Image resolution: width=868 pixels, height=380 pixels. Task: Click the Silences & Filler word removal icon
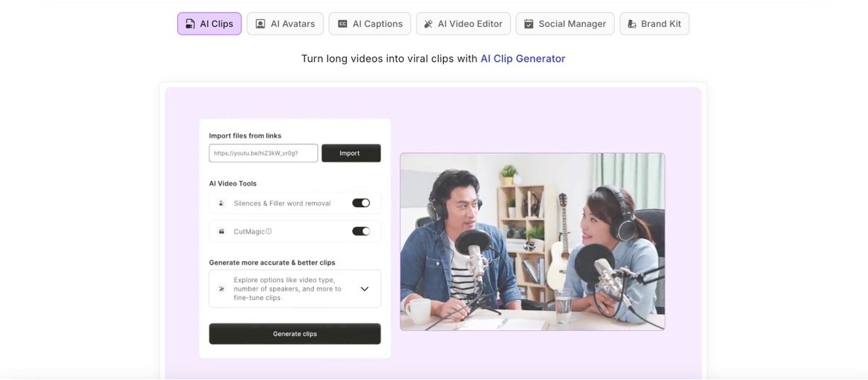[x=221, y=203]
